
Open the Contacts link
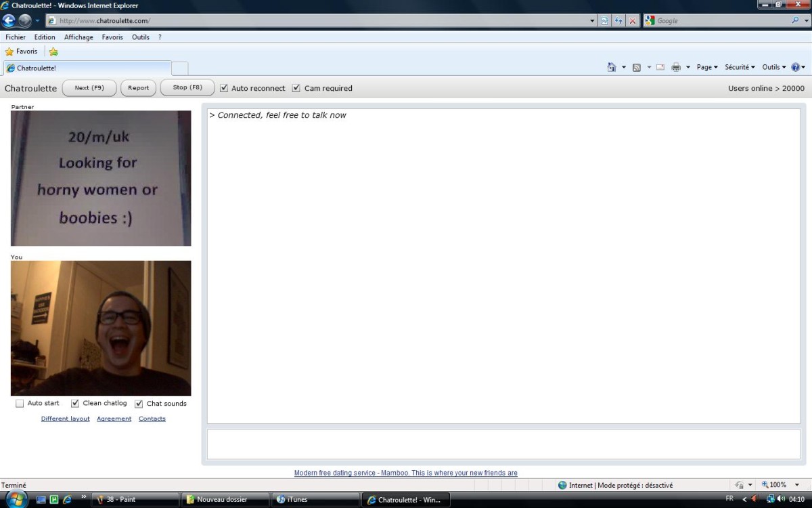[x=152, y=419]
